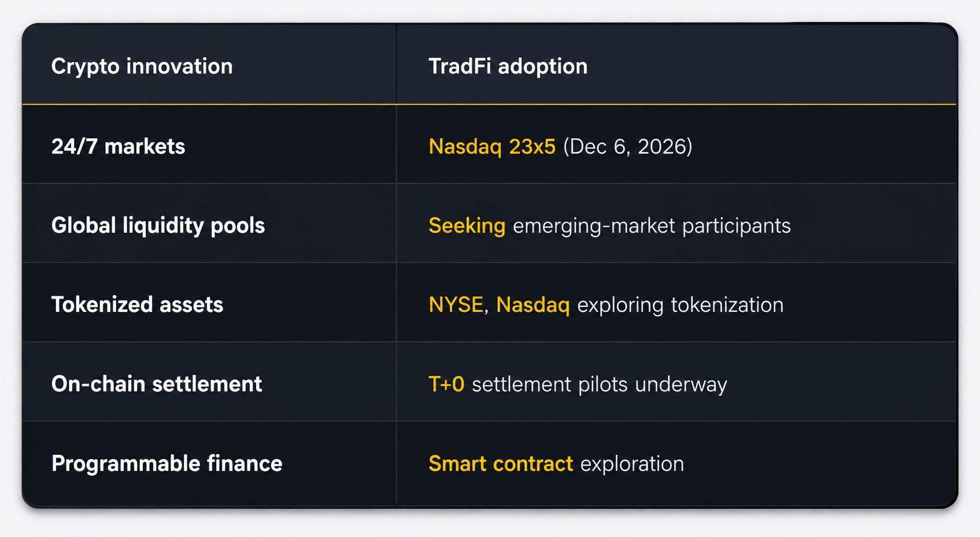
Task: Click the word exploration in last row
Action: point(632,464)
